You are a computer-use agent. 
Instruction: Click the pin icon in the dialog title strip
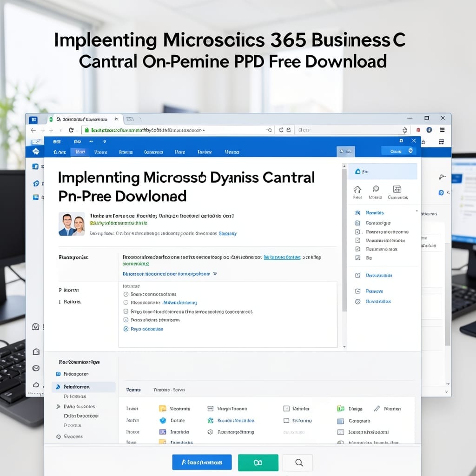(x=105, y=141)
